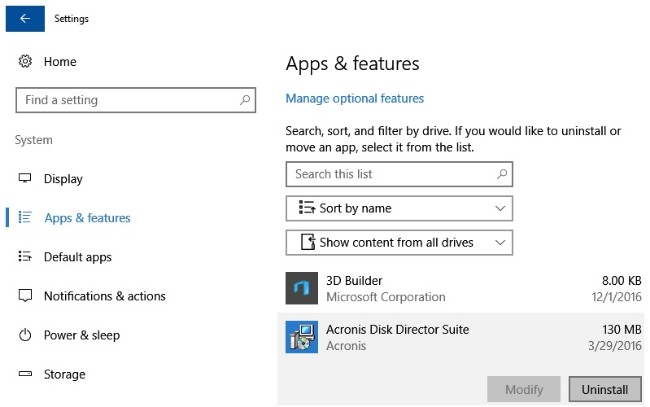Open Storage settings
The image size is (650, 407).
coord(65,374)
